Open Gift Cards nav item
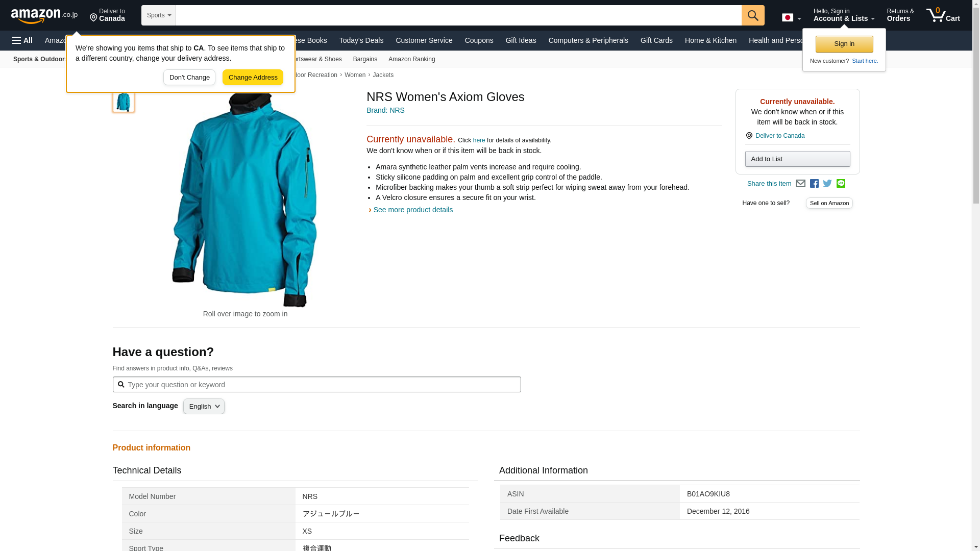The image size is (980, 551). pos(656,40)
